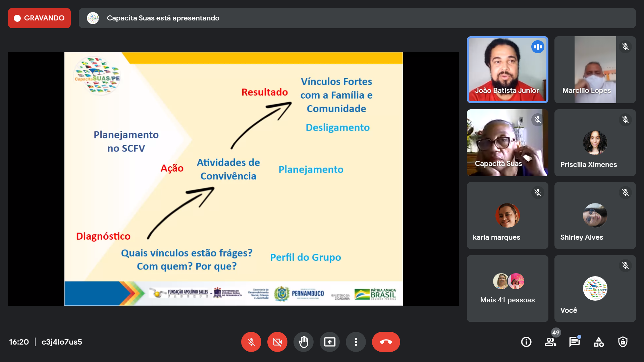Open the chat panel
644x362 pixels.
point(574,342)
